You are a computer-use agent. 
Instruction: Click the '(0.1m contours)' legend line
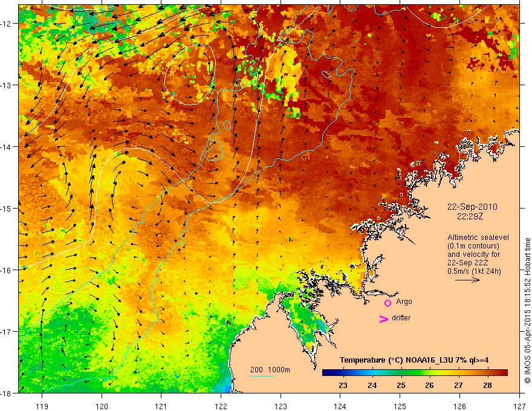click(473, 246)
